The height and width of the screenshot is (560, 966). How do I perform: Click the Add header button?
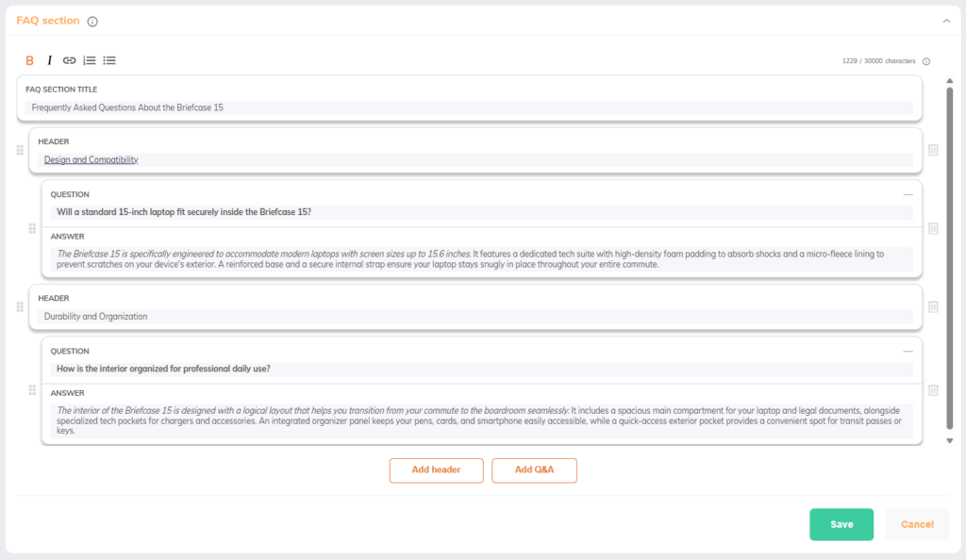pyautogui.click(x=436, y=469)
